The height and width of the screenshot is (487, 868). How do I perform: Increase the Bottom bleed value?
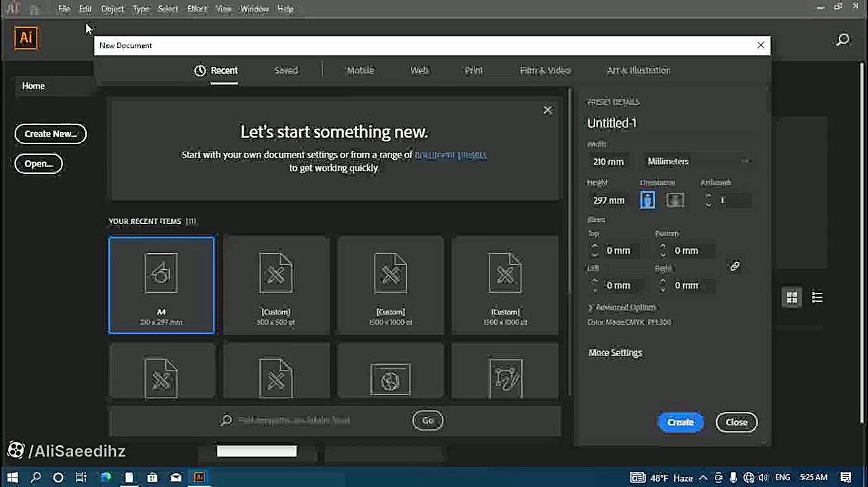pos(662,246)
